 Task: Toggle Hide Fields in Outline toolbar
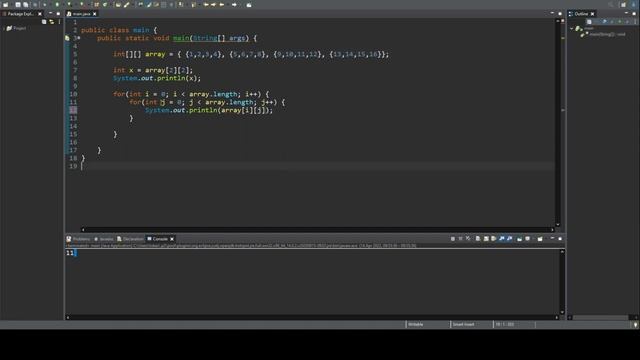point(604,22)
